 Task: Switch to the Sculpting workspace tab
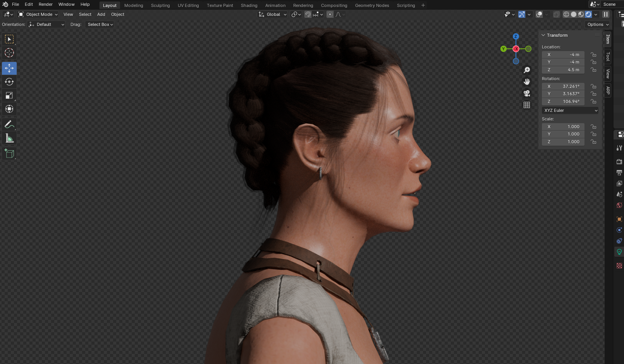160,5
